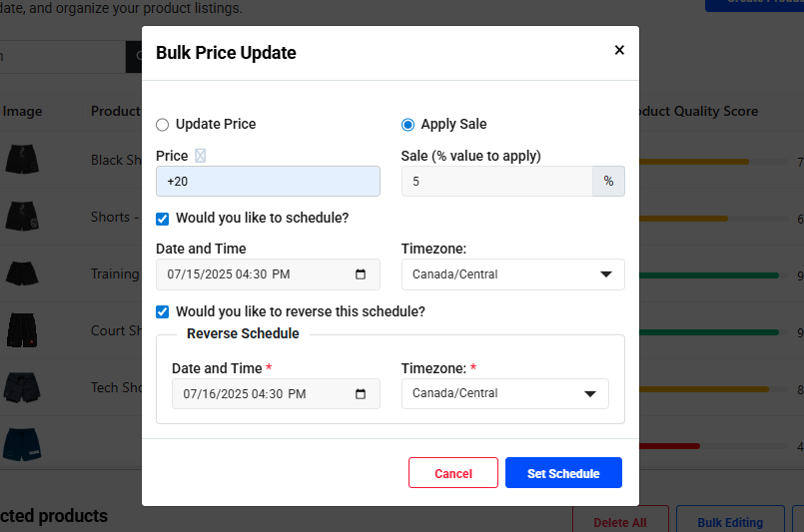Screen dimensions: 804x532
Task: Click the Bulk Editing button
Action: pyautogui.click(x=729, y=522)
